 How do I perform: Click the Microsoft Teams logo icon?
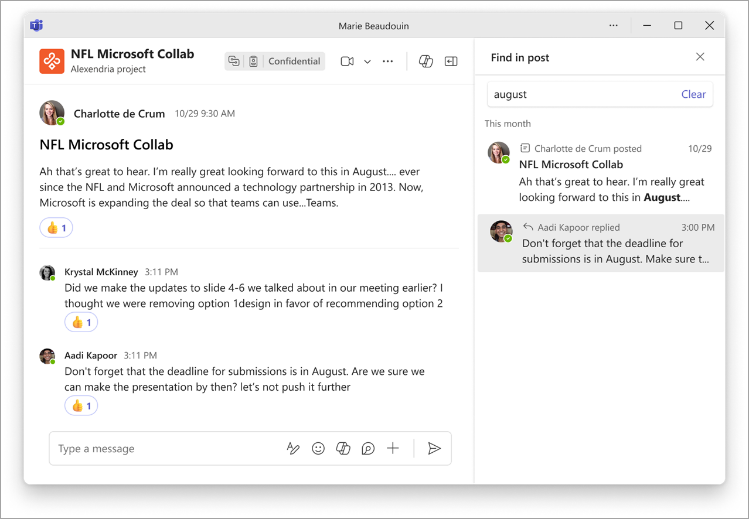pos(37,25)
